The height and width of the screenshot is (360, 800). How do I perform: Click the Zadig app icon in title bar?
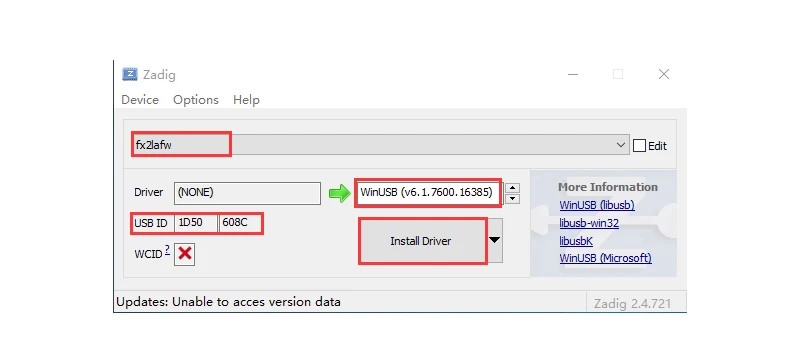130,74
